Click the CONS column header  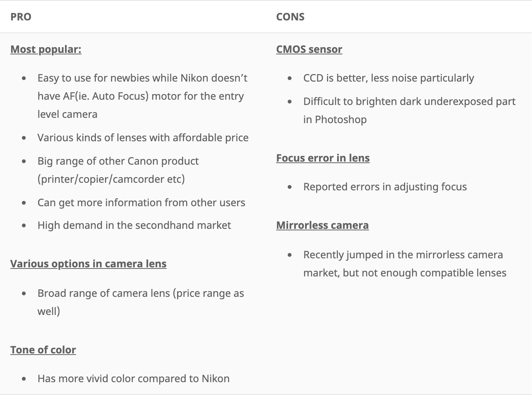(x=290, y=17)
